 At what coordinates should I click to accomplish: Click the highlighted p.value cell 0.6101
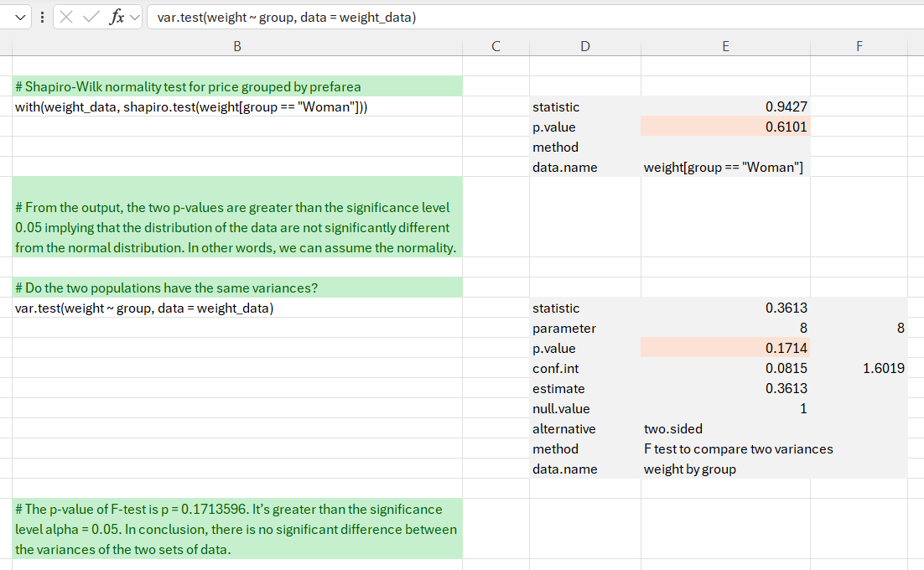pyautogui.click(x=725, y=127)
